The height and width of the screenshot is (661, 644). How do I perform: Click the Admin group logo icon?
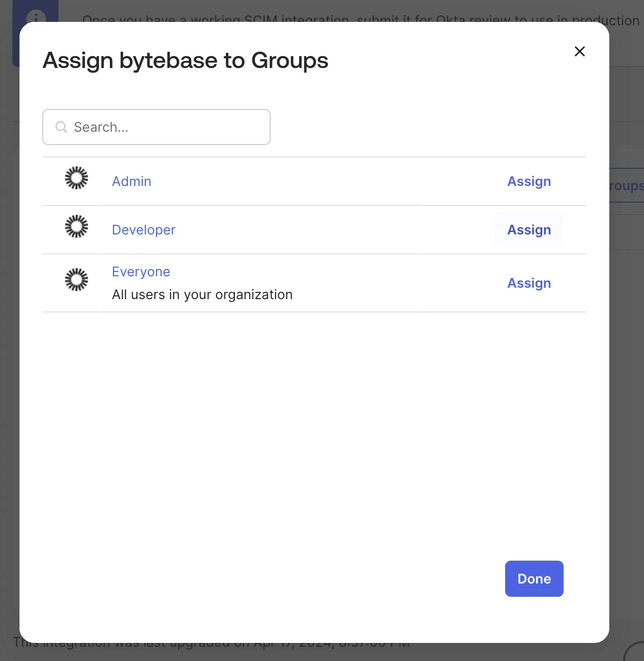coord(77,178)
